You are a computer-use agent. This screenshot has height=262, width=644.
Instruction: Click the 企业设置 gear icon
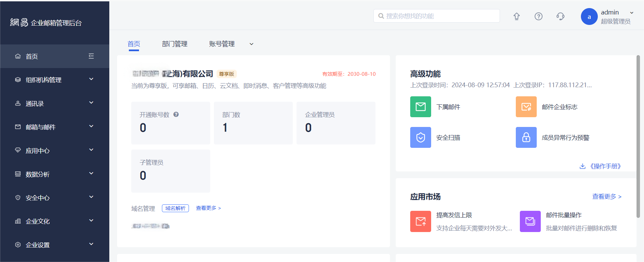(x=18, y=245)
